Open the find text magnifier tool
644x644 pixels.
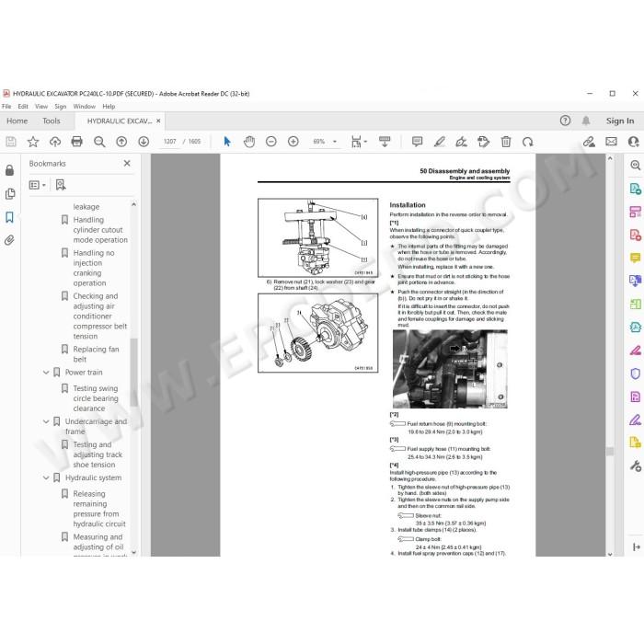click(99, 142)
